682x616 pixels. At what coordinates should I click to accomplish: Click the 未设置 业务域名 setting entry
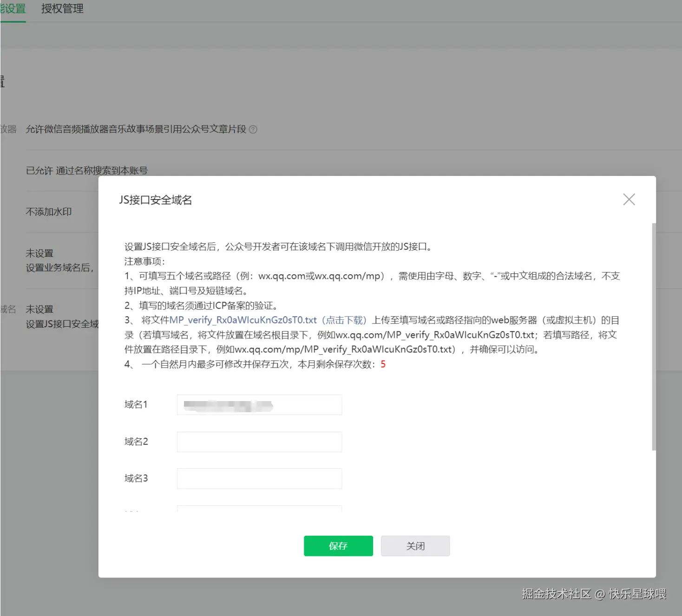coord(40,253)
